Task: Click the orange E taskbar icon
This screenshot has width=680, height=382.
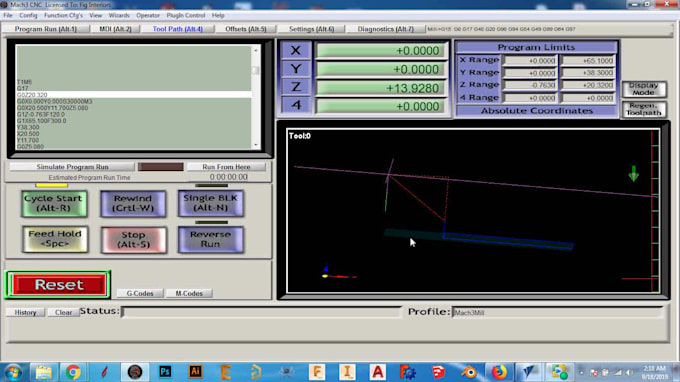Action: tap(226, 372)
